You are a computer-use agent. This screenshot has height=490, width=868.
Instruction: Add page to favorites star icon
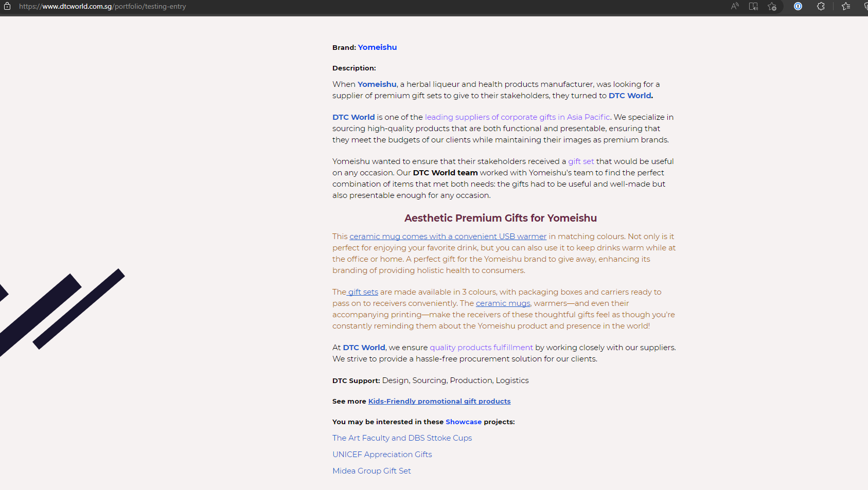(772, 6)
